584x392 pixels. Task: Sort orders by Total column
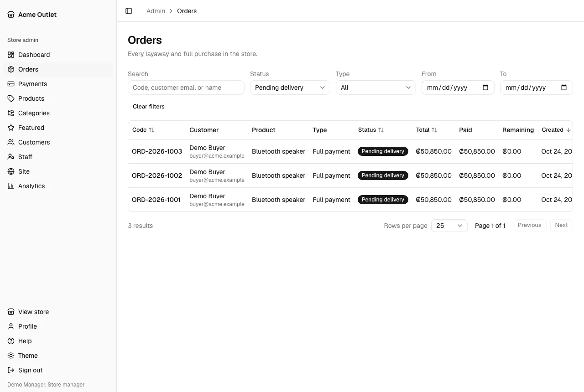click(427, 130)
